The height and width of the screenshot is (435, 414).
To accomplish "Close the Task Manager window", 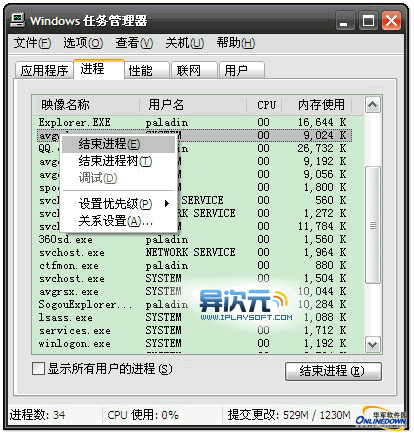I will 391,21.
